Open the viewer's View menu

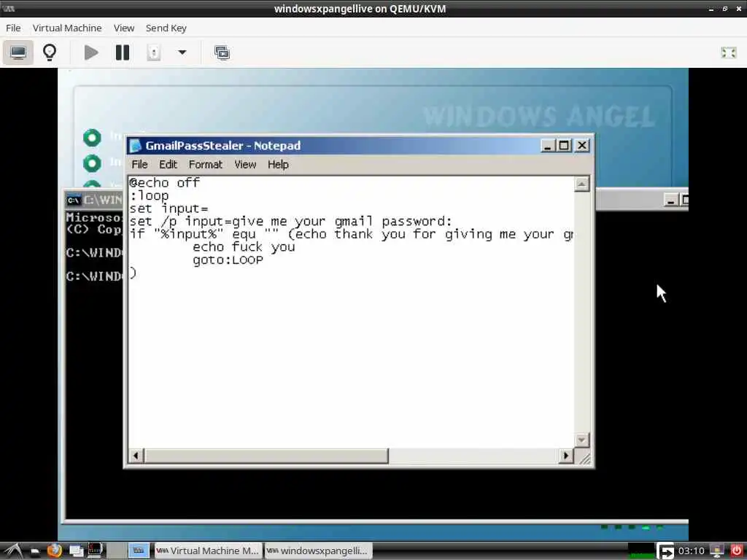pos(124,28)
